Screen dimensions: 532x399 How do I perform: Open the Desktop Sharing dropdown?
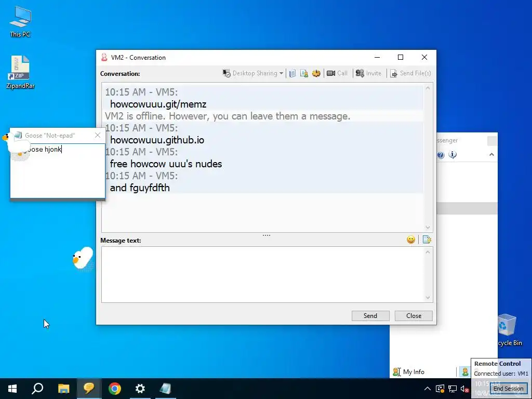(253, 73)
